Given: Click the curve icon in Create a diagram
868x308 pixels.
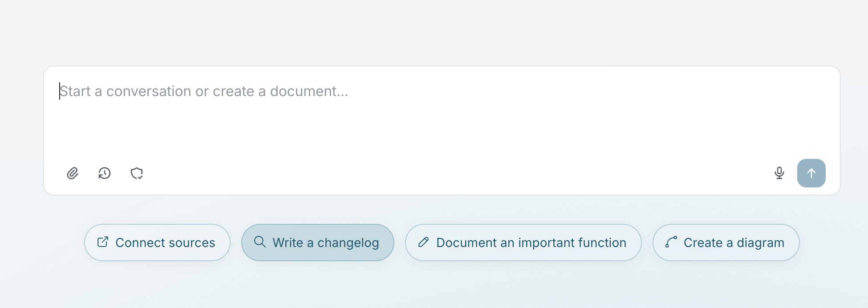Looking at the screenshot, I should tap(671, 242).
